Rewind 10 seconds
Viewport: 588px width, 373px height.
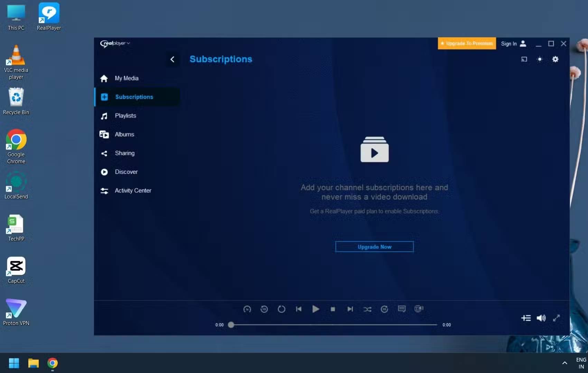click(264, 309)
